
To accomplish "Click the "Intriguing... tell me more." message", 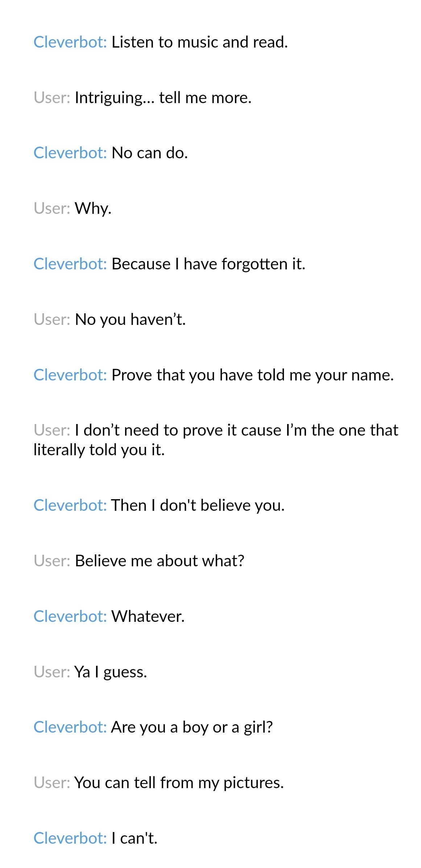I will pos(163,98).
